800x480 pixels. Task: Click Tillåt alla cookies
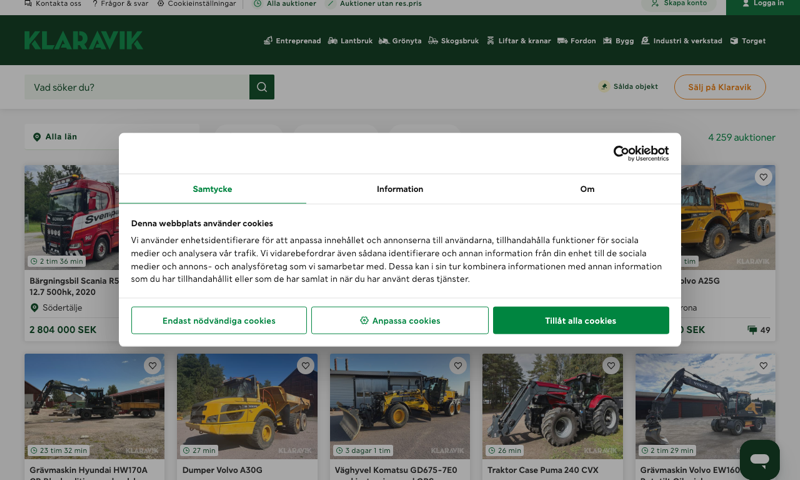[581, 321]
